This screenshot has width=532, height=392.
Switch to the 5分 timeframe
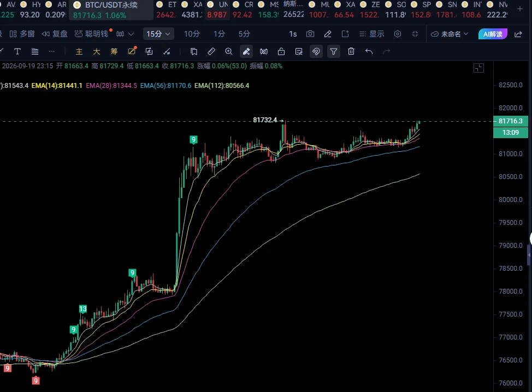coord(244,34)
